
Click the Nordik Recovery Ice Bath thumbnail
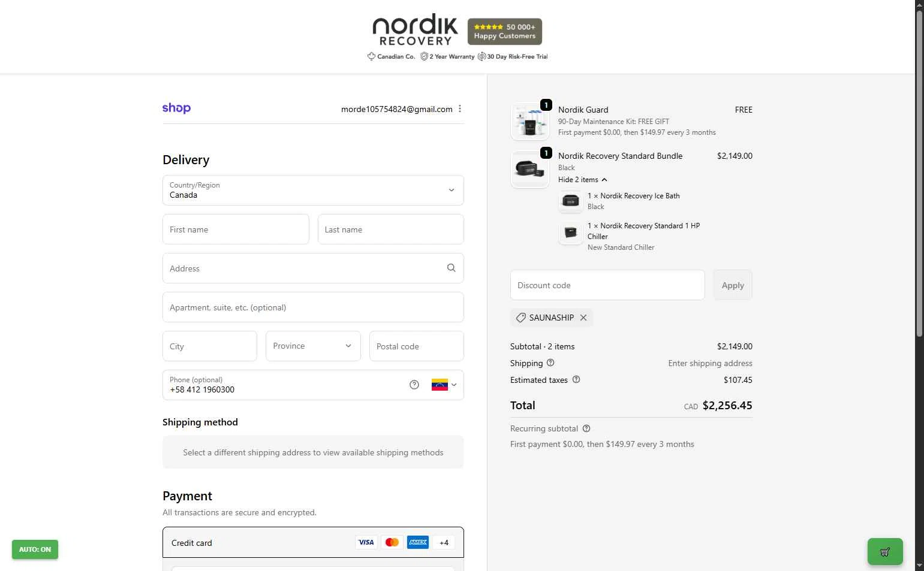coord(570,201)
